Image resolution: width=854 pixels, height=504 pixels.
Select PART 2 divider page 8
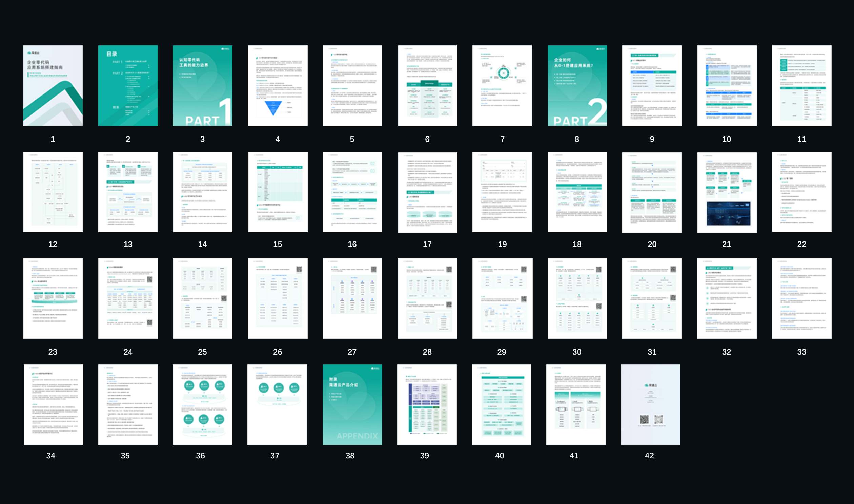[577, 86]
